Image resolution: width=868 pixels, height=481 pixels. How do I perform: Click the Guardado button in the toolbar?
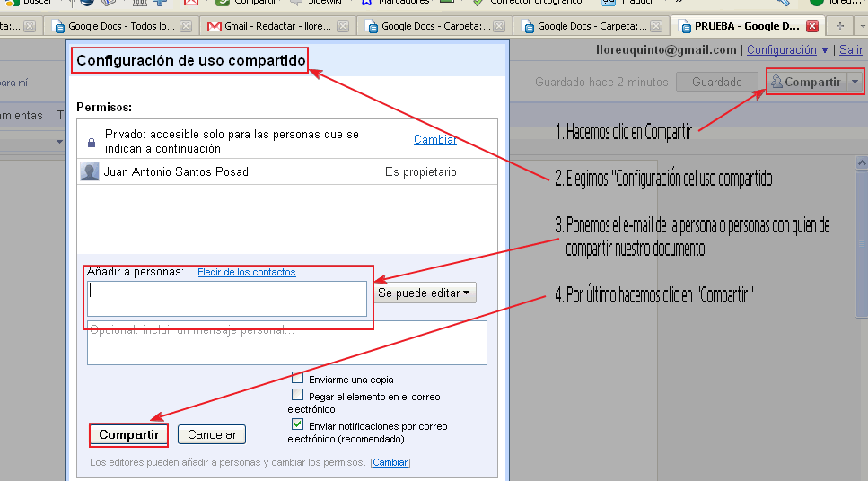717,82
